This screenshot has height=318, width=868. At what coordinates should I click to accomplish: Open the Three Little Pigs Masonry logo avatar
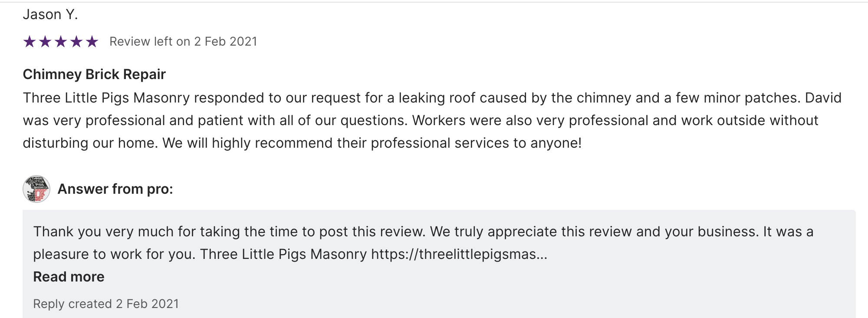pyautogui.click(x=36, y=189)
